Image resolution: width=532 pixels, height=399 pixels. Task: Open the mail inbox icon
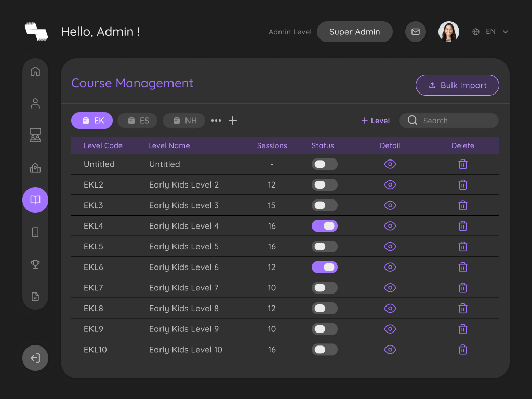[x=416, y=32]
